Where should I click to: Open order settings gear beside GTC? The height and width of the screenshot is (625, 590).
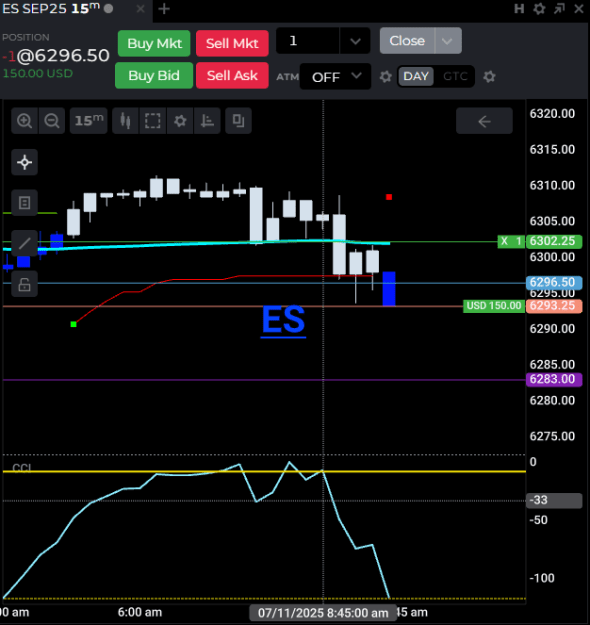[x=489, y=77]
